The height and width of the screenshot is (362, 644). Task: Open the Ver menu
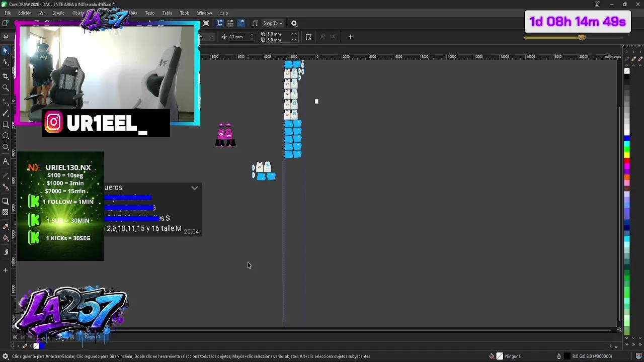coord(42,13)
